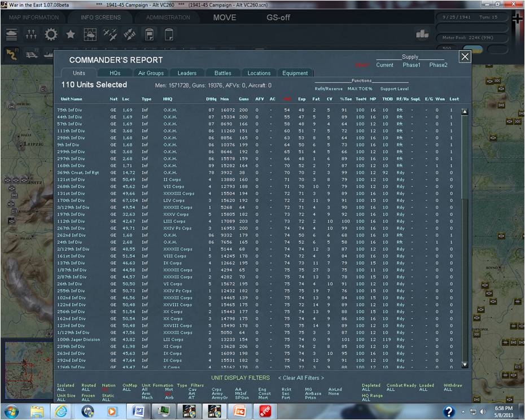The width and height of the screenshot is (525, 420).
Task: Click the reinforcements arrows icon in toolbar
Action: (x=31, y=34)
